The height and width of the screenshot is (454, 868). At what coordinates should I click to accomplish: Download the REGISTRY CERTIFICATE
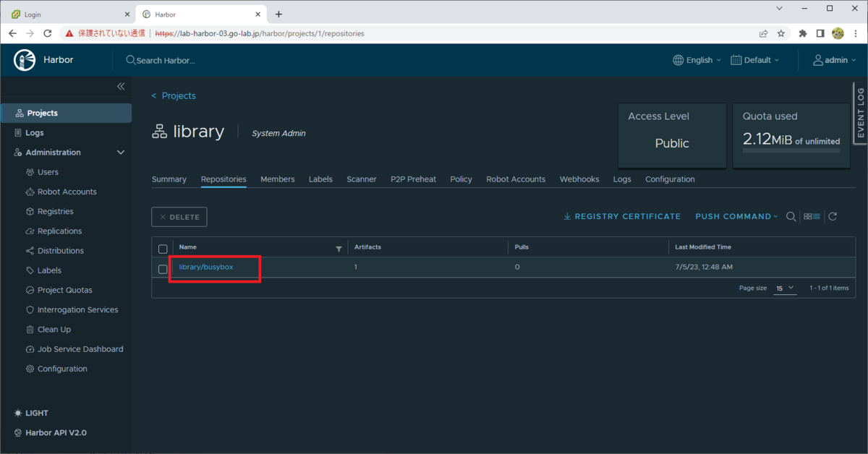tap(622, 216)
